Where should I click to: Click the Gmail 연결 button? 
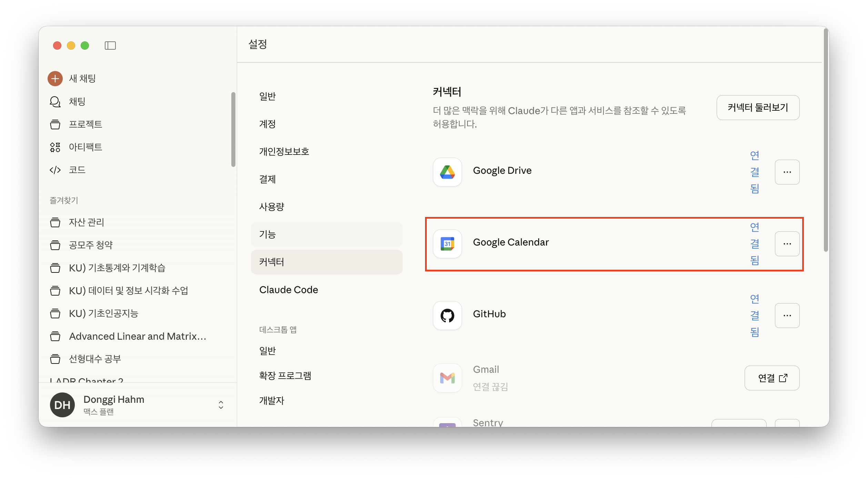click(x=772, y=378)
